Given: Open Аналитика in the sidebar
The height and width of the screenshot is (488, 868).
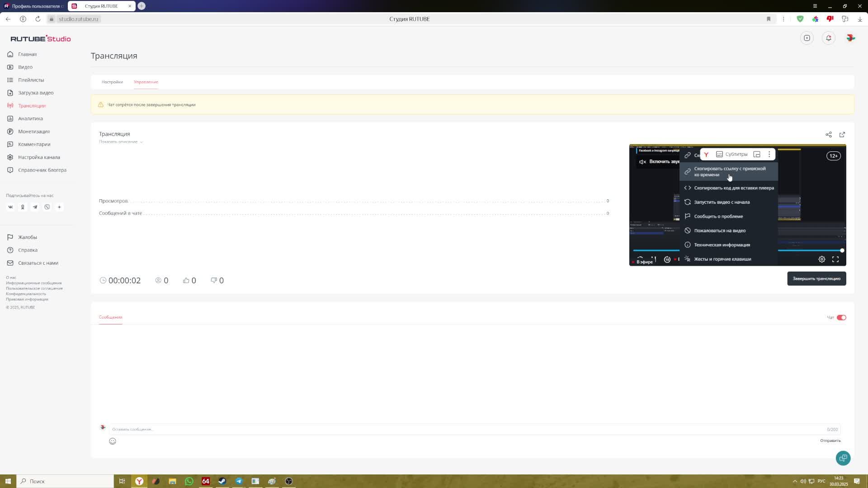Looking at the screenshot, I should pyautogui.click(x=30, y=118).
